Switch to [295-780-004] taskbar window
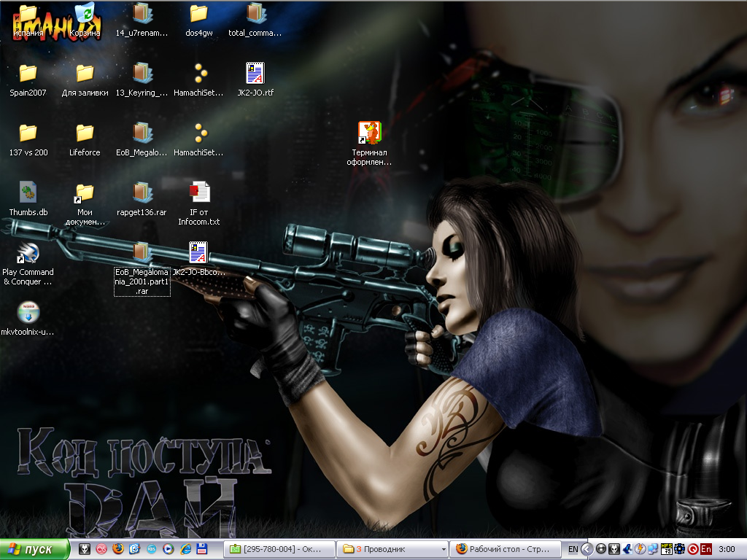Screen dimensions: 747x560 pyautogui.click(x=279, y=549)
